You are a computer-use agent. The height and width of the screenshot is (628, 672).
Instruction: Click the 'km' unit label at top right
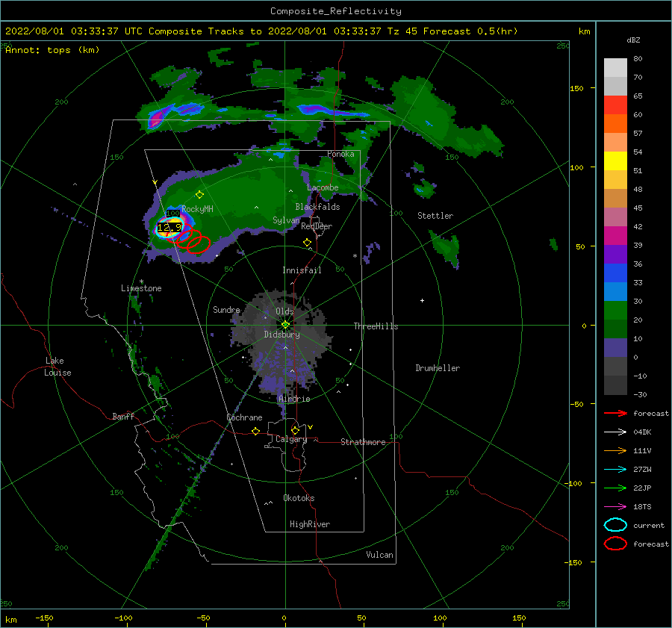[584, 31]
